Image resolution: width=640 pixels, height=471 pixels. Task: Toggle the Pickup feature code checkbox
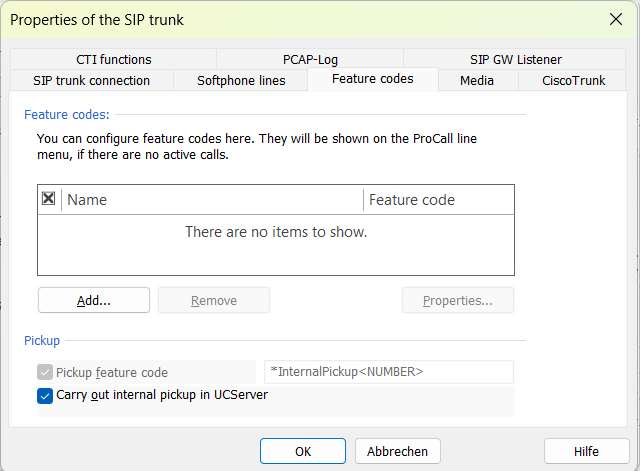(45, 373)
